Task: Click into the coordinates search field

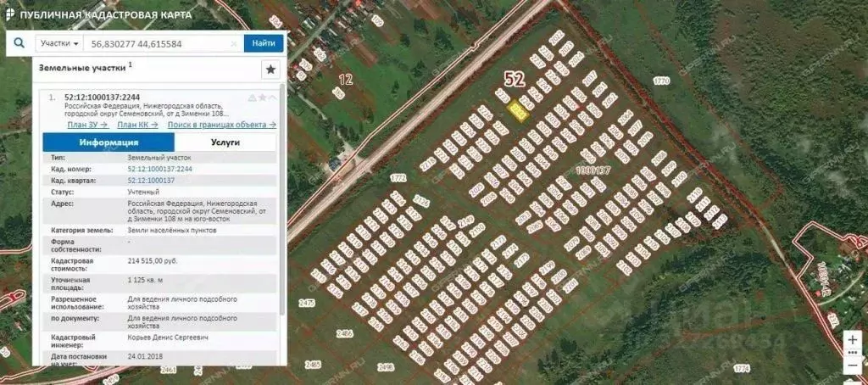Action: (x=157, y=43)
